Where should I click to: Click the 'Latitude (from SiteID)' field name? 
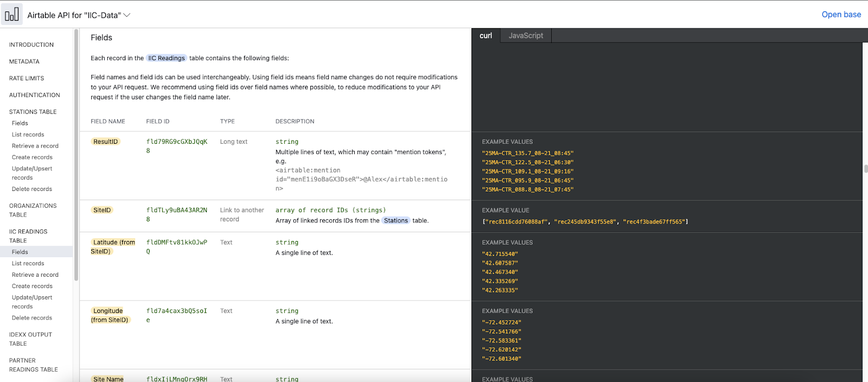[x=113, y=247]
